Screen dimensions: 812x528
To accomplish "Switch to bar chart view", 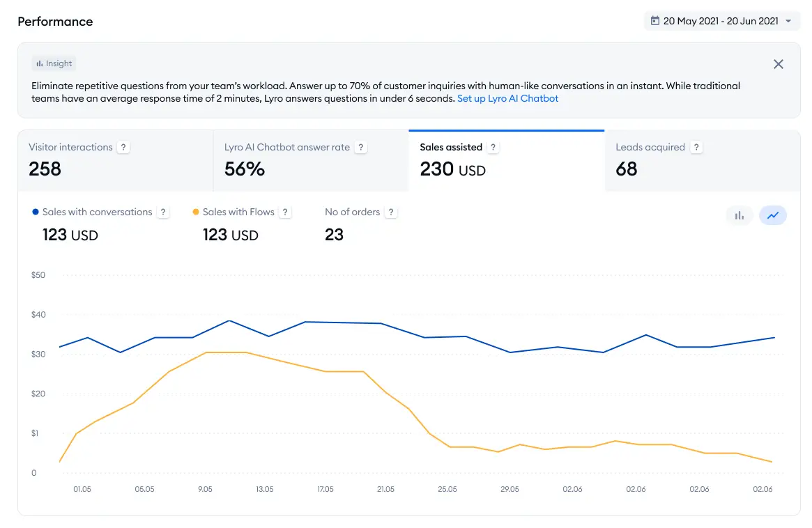I will click(740, 215).
